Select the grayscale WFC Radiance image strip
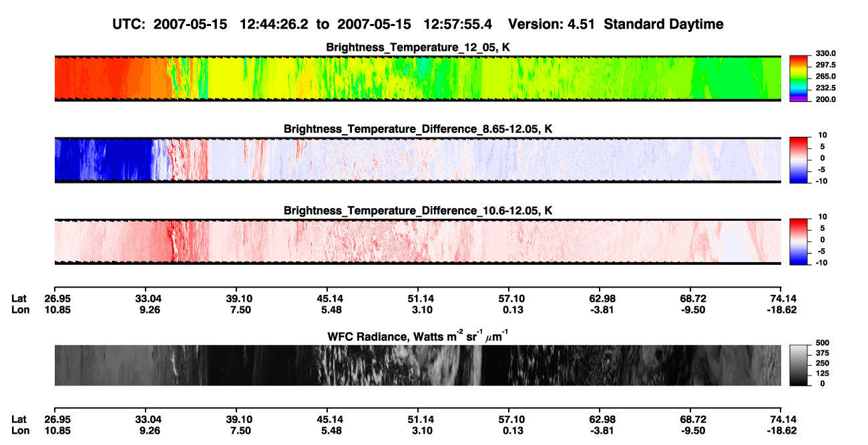This screenshot has width=868, height=445. tap(418, 365)
